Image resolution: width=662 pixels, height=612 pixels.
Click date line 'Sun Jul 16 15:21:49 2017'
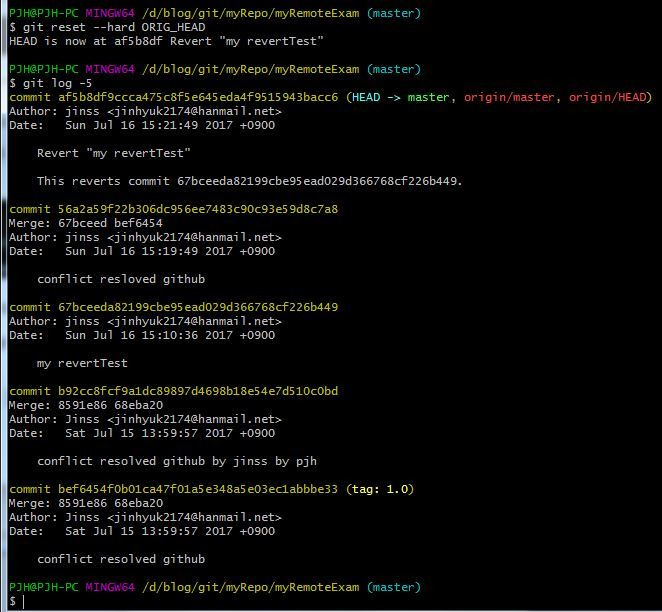pos(142,125)
